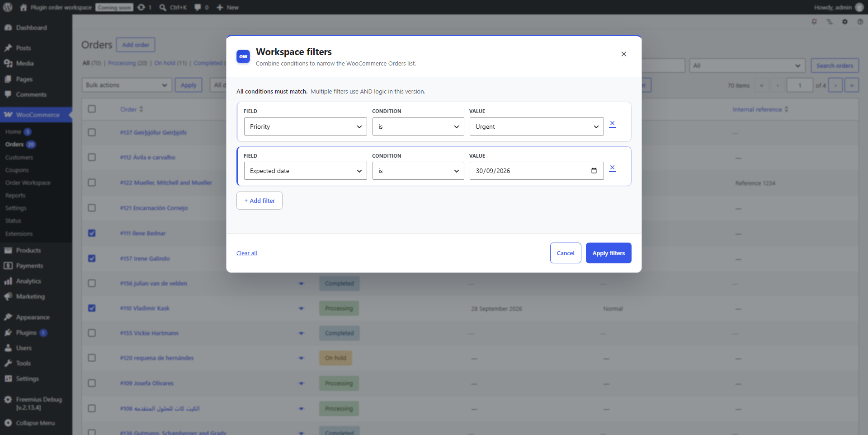Open the comments bubble in admin bar
The width and height of the screenshot is (868, 435).
198,7
